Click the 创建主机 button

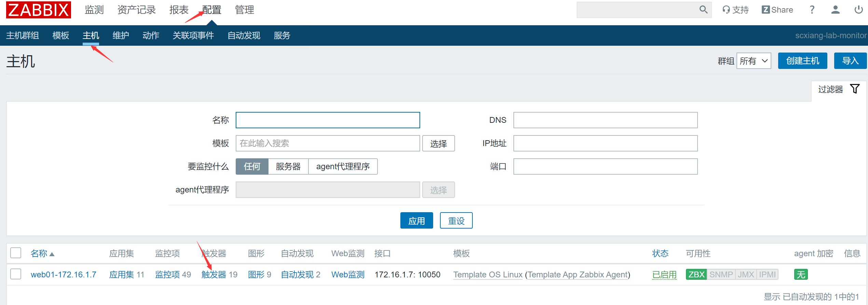803,61
